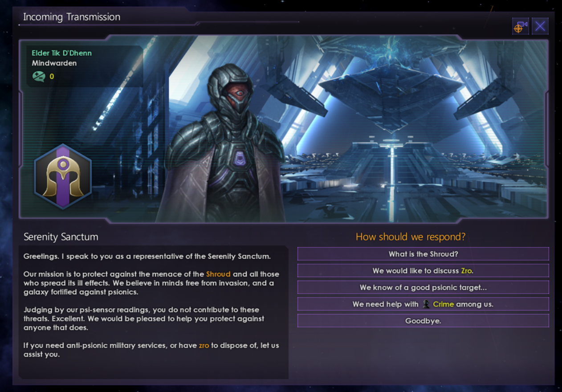Click the yellow Zro word in response option
The image size is (562, 392).
(x=466, y=270)
